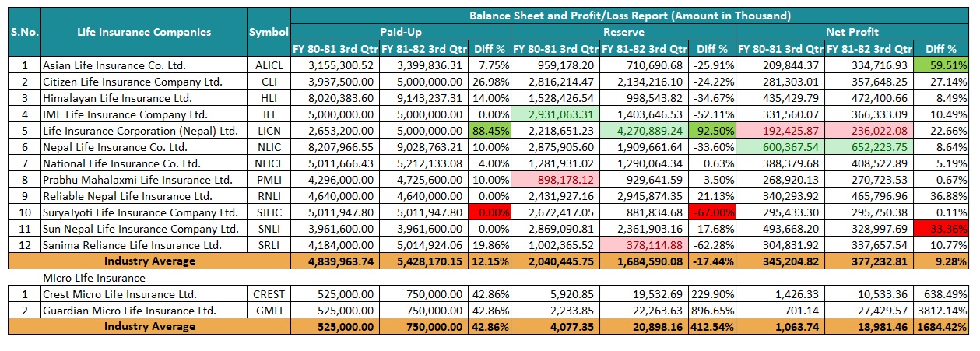
Task: Select the Net Profit diff -33.36% cell
Action: point(942,228)
